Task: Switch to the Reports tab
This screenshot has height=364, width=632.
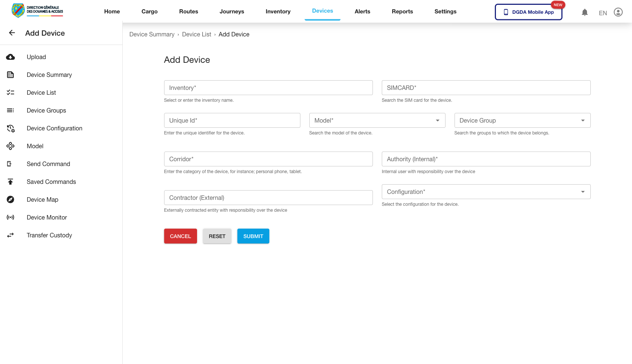Action: pyautogui.click(x=402, y=12)
